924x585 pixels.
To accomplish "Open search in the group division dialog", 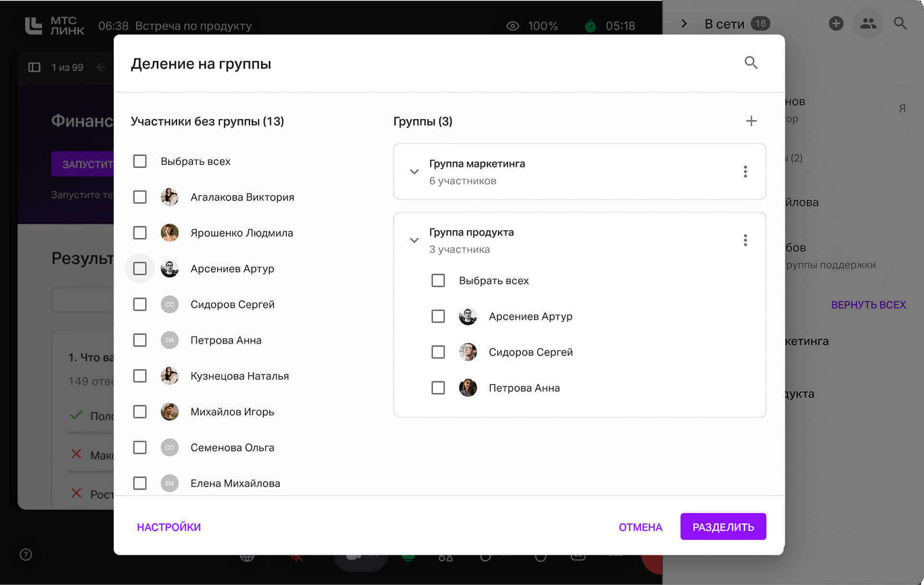I will click(751, 63).
